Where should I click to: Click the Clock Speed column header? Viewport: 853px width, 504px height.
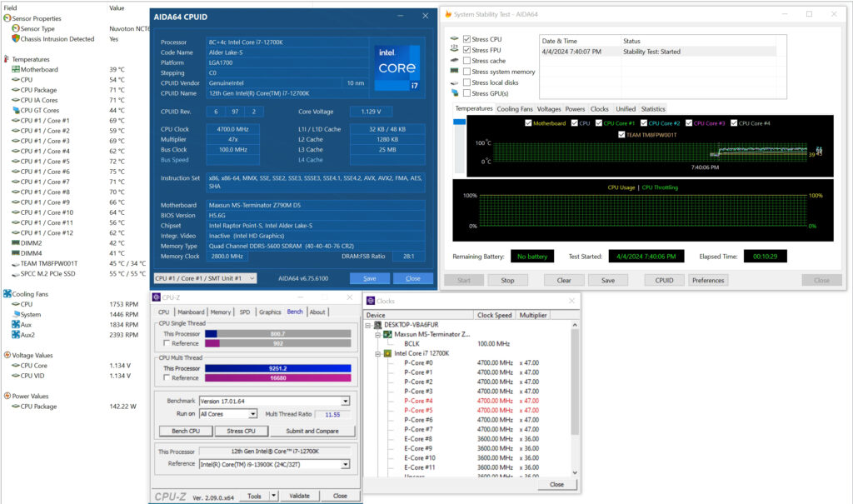coord(495,315)
